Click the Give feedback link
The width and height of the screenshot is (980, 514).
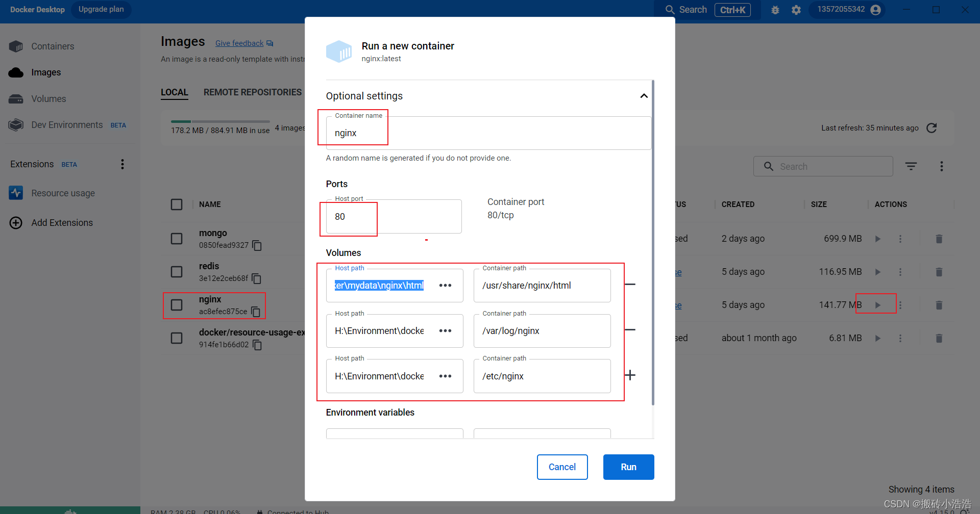click(239, 43)
